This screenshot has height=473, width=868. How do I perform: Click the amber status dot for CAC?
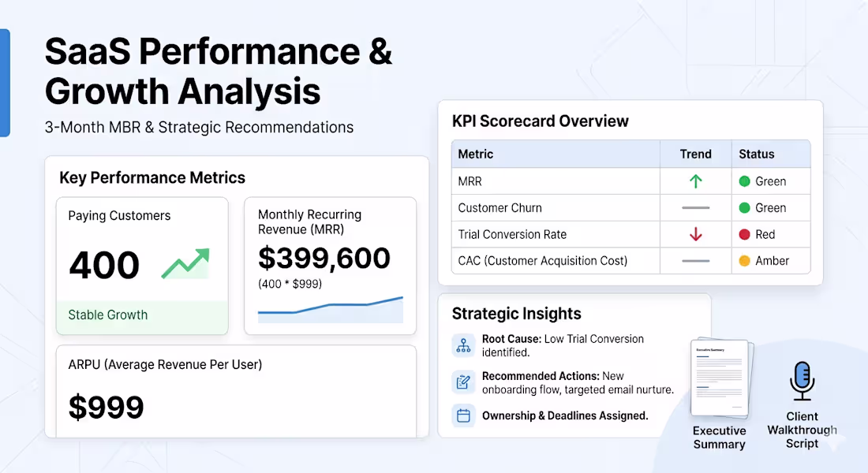[745, 261]
